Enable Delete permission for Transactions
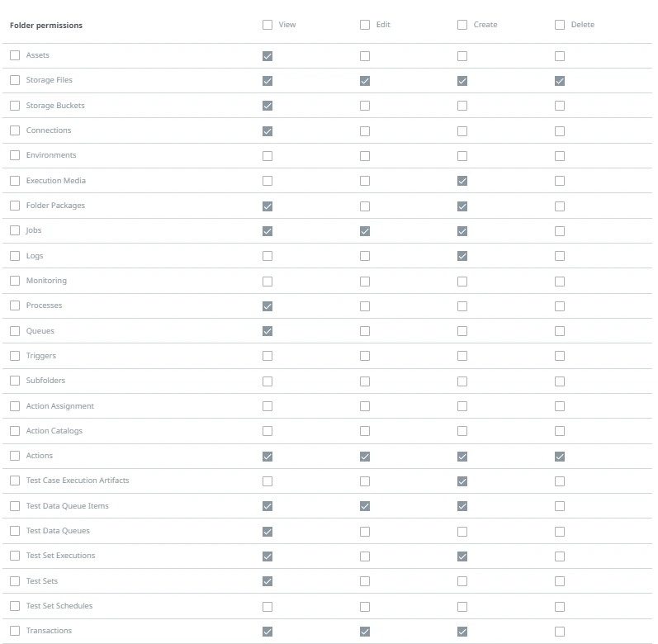This screenshot has width=658, height=644. click(x=560, y=632)
